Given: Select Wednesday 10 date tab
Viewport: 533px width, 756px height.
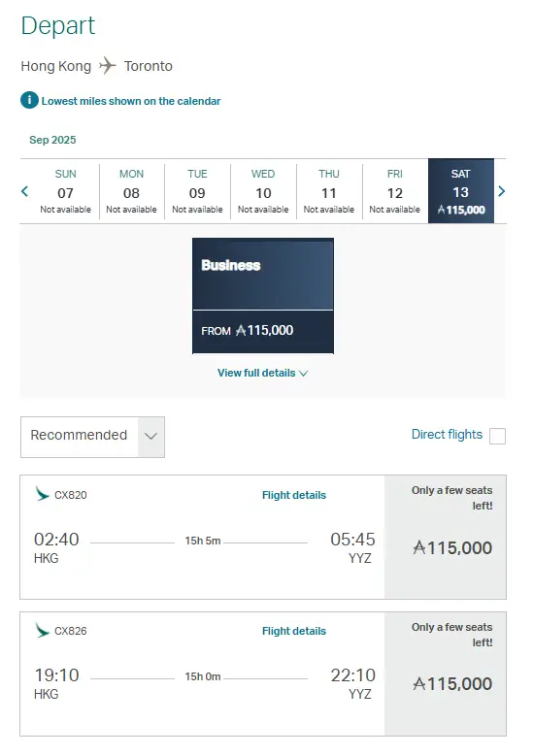Looking at the screenshot, I should coord(263,191).
